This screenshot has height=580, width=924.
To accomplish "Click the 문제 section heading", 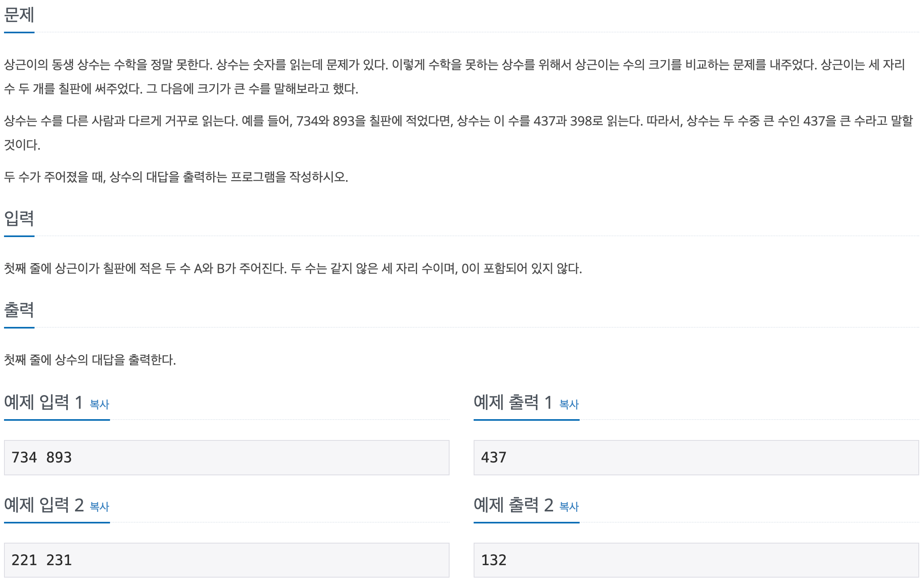I will pyautogui.click(x=19, y=15).
